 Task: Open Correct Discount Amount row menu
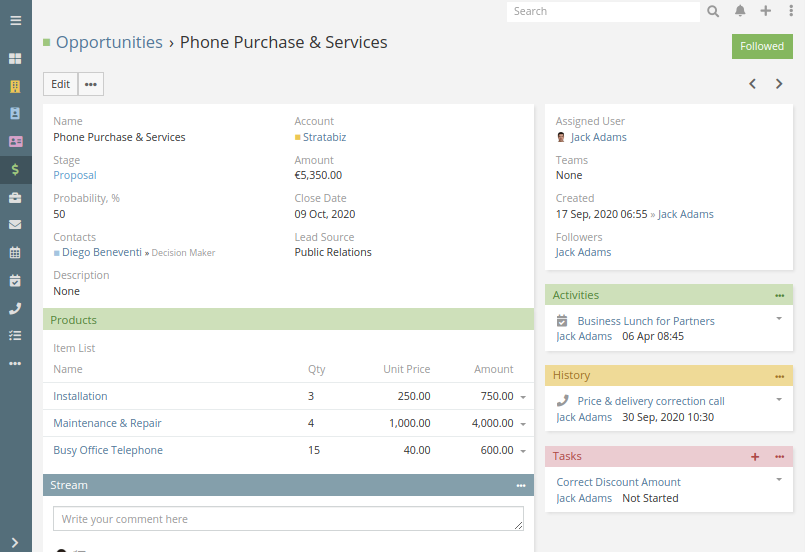779,480
